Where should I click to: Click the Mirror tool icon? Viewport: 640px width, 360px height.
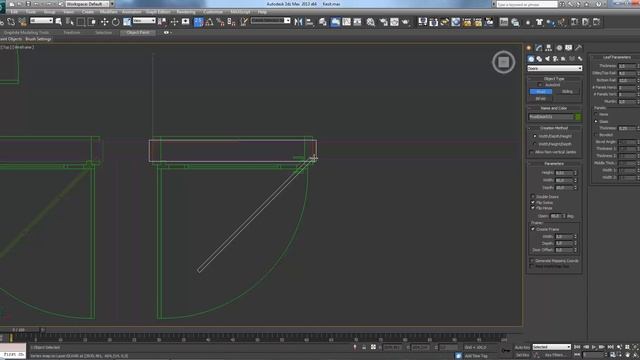298,22
